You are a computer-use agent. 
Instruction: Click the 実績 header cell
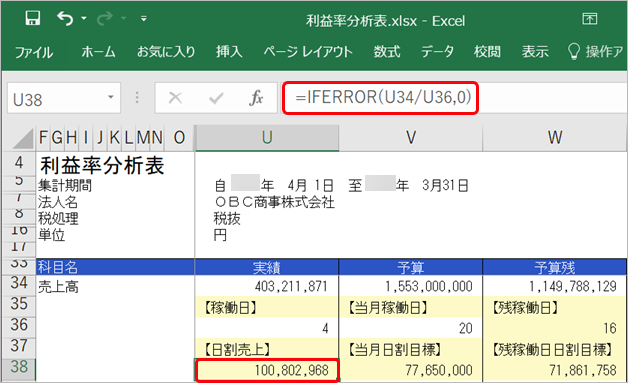coord(267,267)
